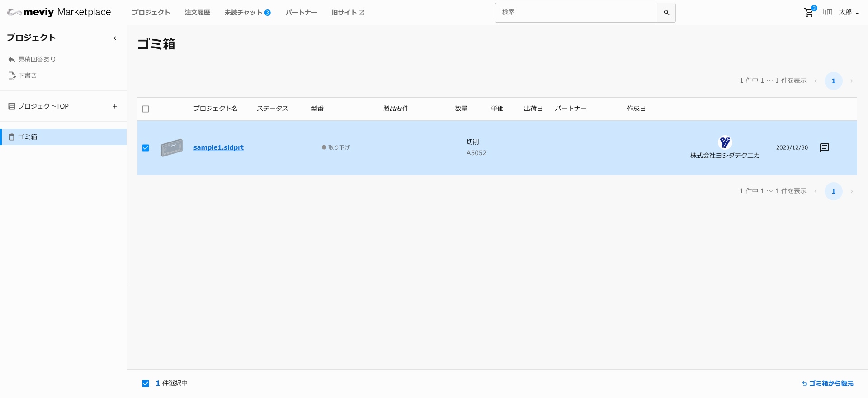
Task: Open the パートナー menu
Action: (302, 13)
